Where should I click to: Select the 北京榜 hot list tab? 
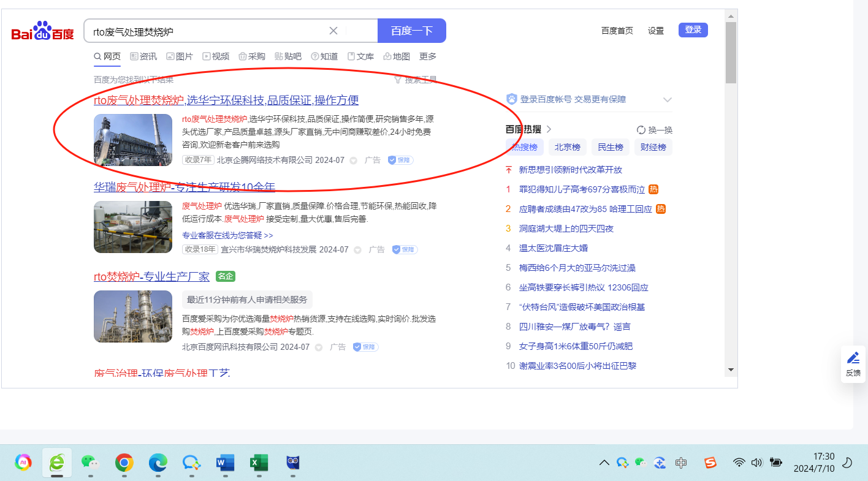(x=567, y=147)
